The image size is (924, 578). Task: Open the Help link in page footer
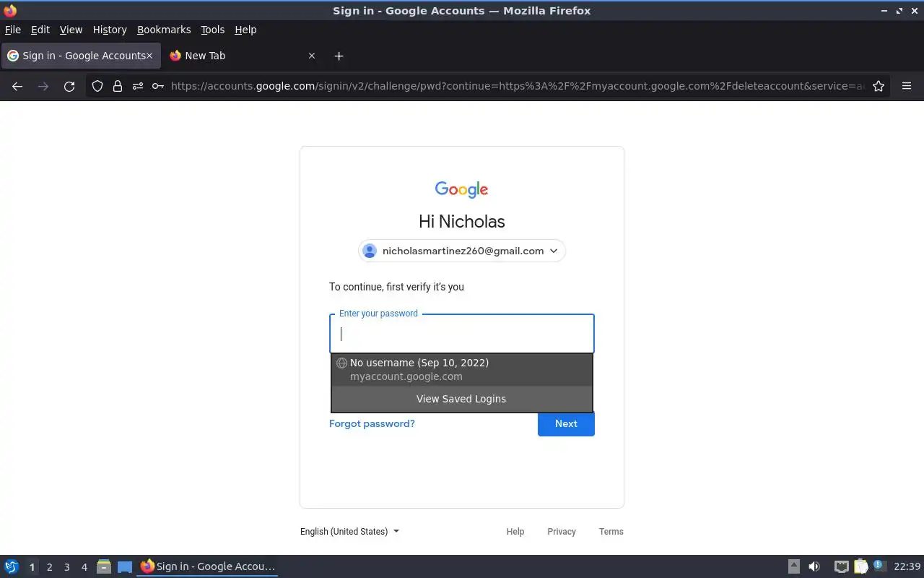(515, 531)
